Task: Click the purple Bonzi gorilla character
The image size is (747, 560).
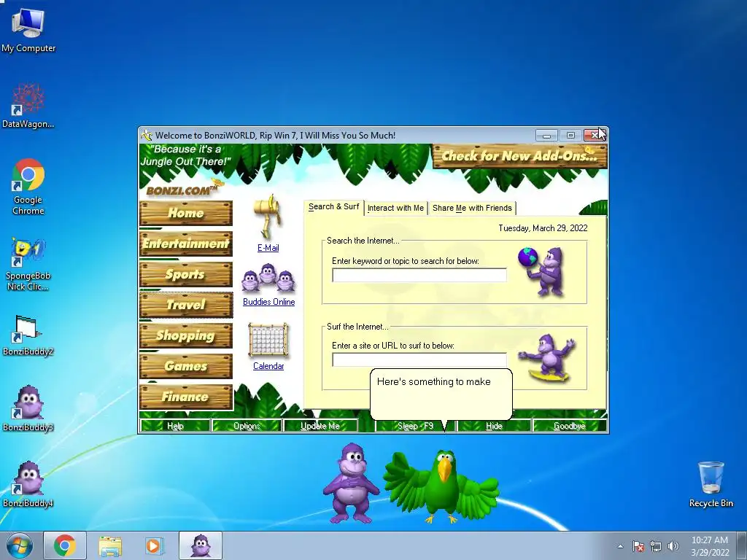Action: (351, 483)
